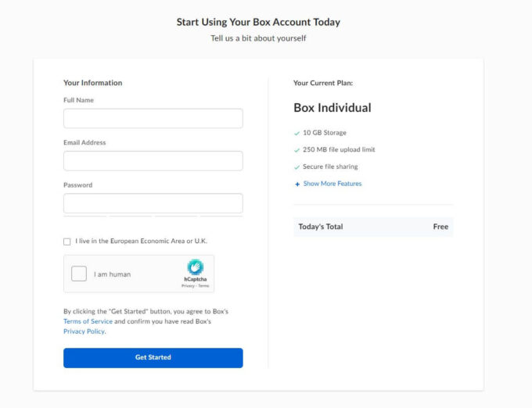532x408 pixels.
Task: Click the plus icon beside Show More Features
Action: (297, 184)
